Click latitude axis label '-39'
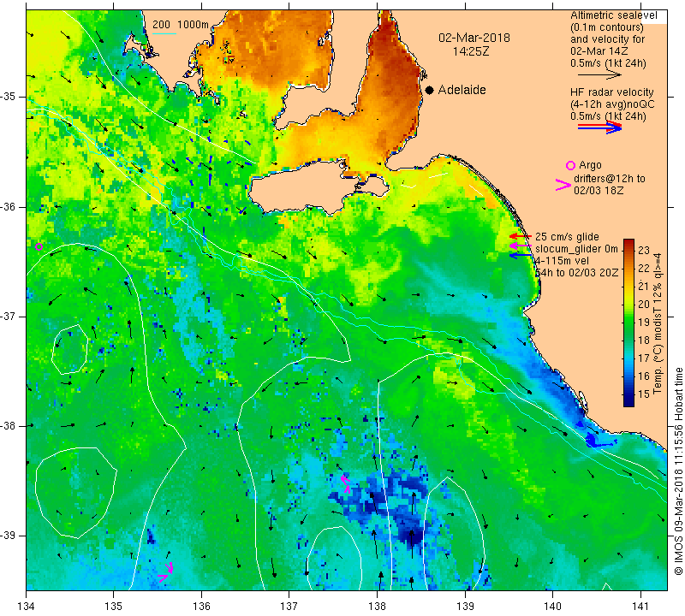 (x=9, y=536)
